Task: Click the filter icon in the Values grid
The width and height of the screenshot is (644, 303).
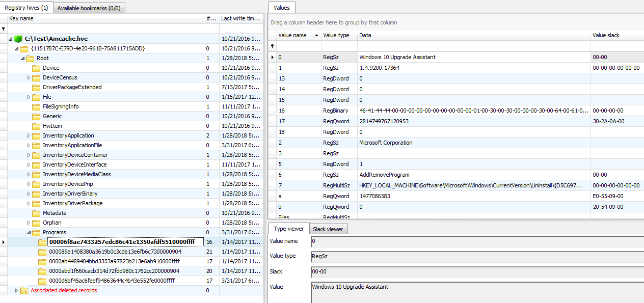Action: point(272,46)
